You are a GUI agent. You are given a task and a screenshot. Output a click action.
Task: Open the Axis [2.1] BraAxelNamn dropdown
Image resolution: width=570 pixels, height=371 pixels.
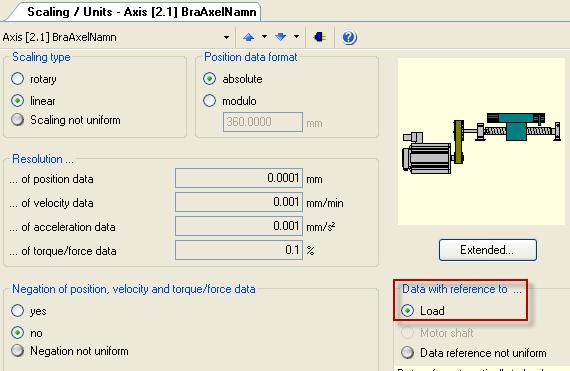tap(226, 37)
